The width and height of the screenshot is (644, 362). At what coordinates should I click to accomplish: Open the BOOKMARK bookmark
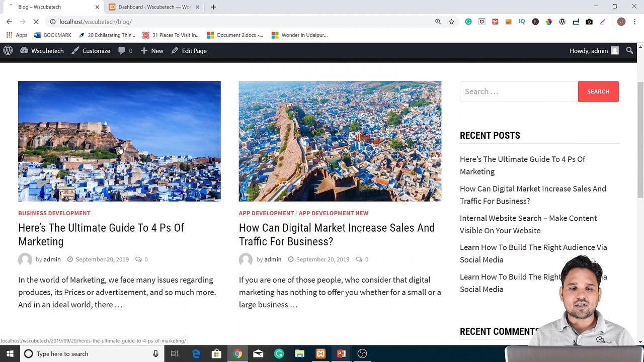point(52,35)
